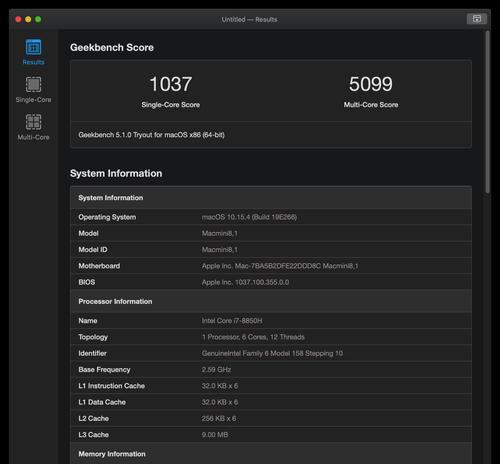Click the Geekbench Score heading
Screen dimensions: 500x464
112,47
